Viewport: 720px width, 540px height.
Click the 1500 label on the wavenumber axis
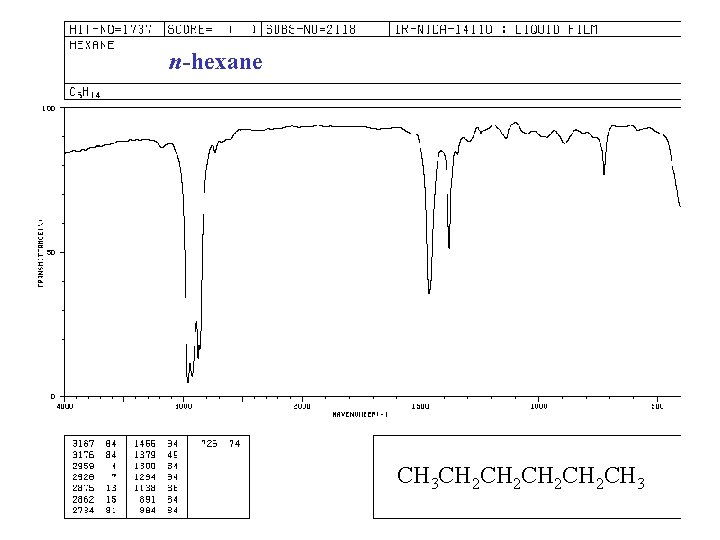(421, 406)
